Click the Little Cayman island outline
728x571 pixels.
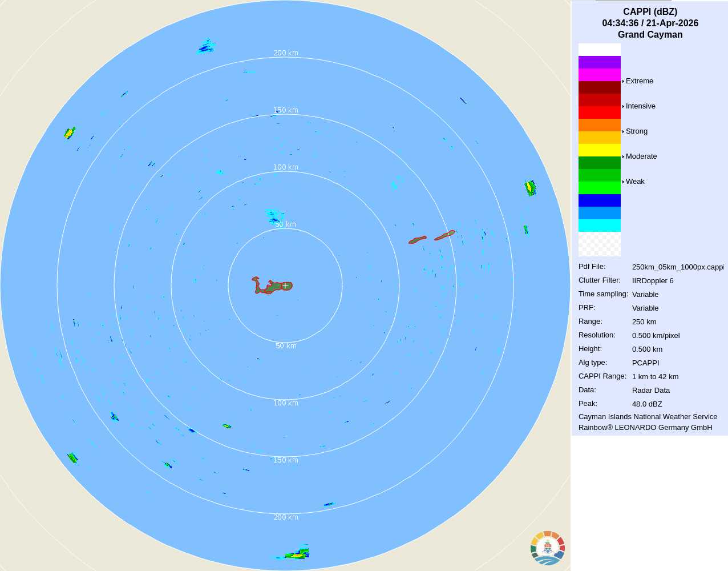[418, 240]
